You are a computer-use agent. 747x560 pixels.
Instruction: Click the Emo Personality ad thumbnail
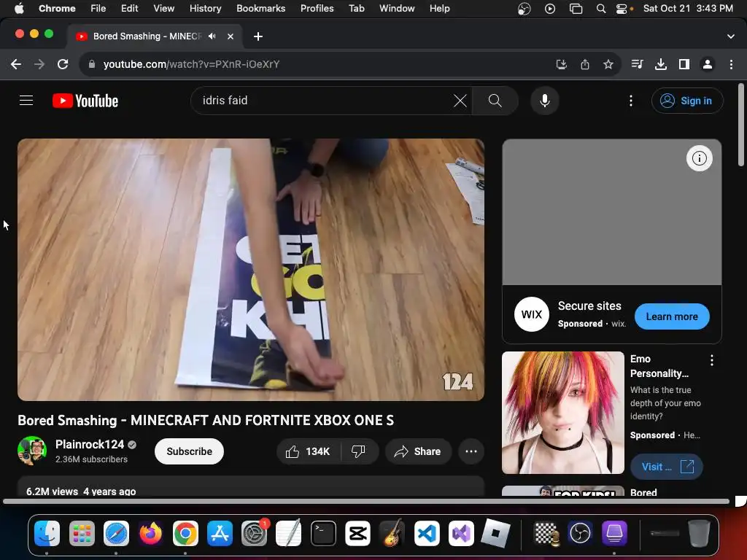click(x=563, y=413)
